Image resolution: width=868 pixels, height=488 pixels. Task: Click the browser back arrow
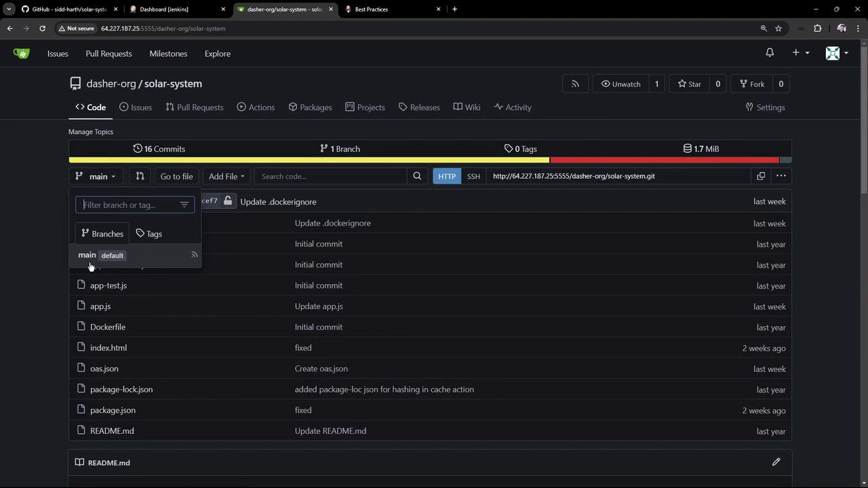pos(9,28)
